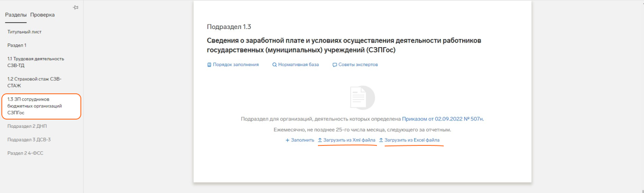This screenshot has width=644, height=193.
Task: Open the Советы экспертов link
Action: click(x=358, y=65)
